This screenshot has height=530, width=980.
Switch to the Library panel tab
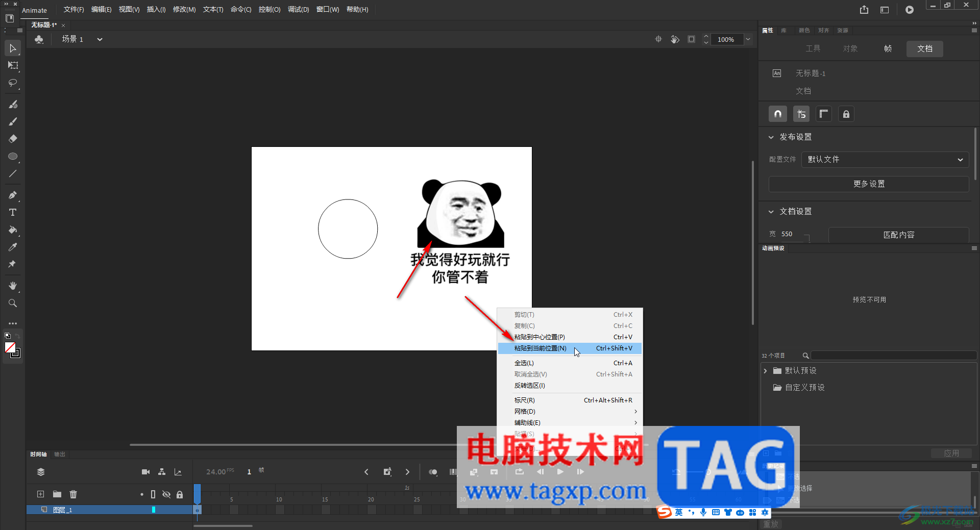tap(783, 31)
